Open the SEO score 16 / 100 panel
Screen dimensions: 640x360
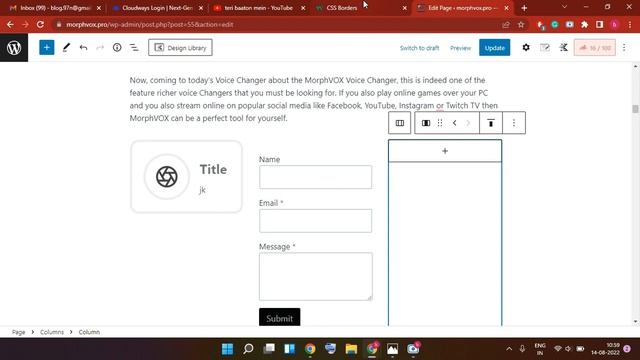click(595, 48)
